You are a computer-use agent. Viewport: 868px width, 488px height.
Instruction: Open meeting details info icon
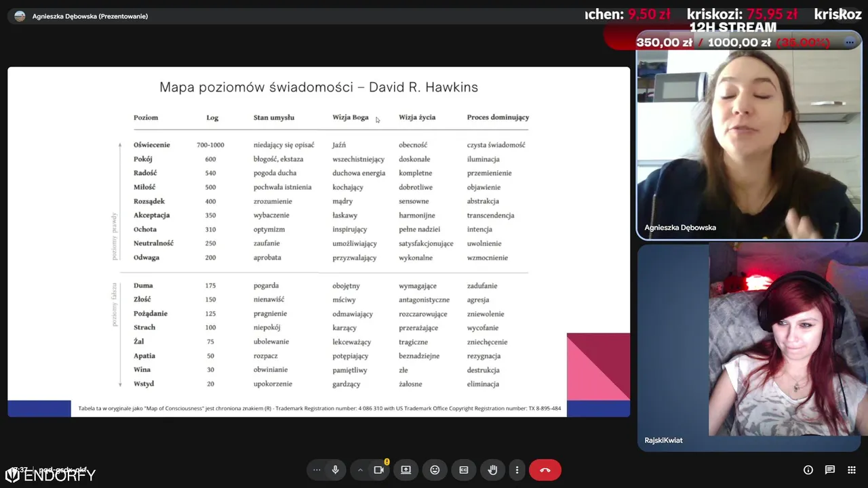click(808, 470)
